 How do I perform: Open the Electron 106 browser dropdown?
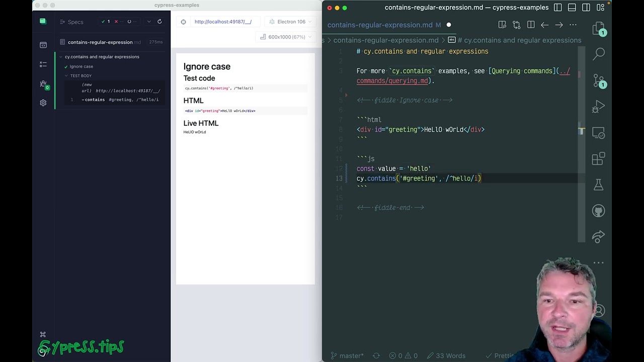(291, 22)
